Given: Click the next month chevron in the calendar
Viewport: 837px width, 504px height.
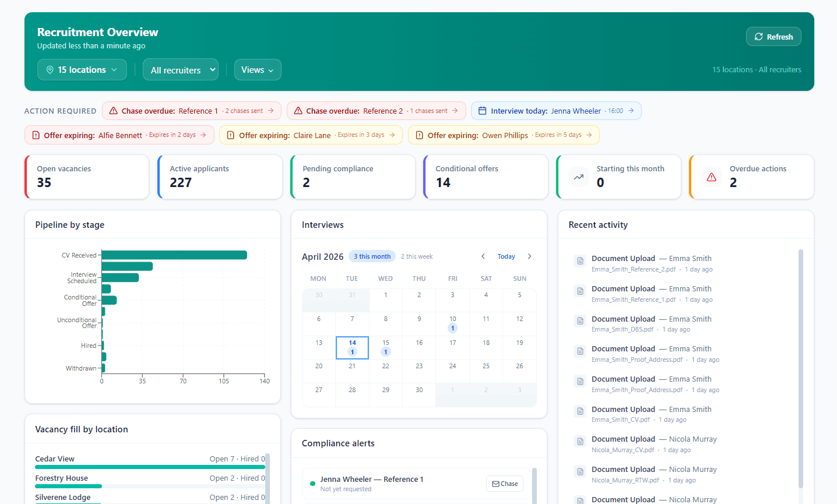Looking at the screenshot, I should point(529,256).
